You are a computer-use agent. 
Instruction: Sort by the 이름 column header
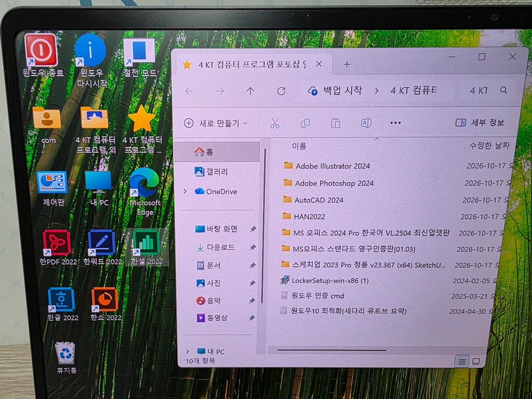(x=299, y=146)
